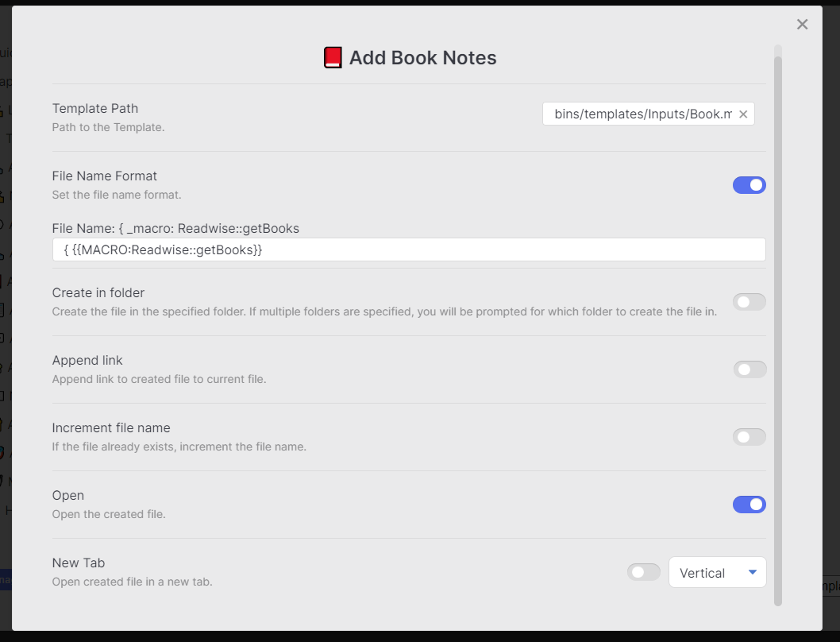Enable the Create in folder toggle
840x642 pixels.
point(749,302)
